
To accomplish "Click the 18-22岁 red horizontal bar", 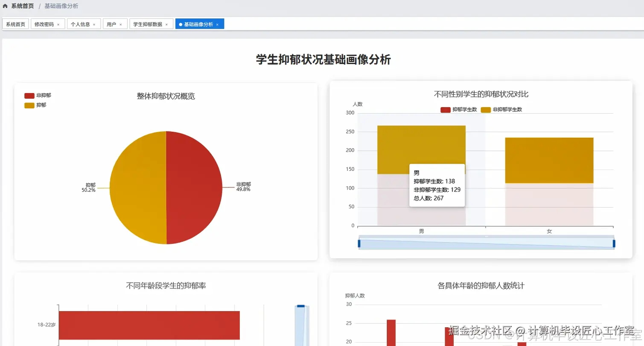I will (x=149, y=325).
